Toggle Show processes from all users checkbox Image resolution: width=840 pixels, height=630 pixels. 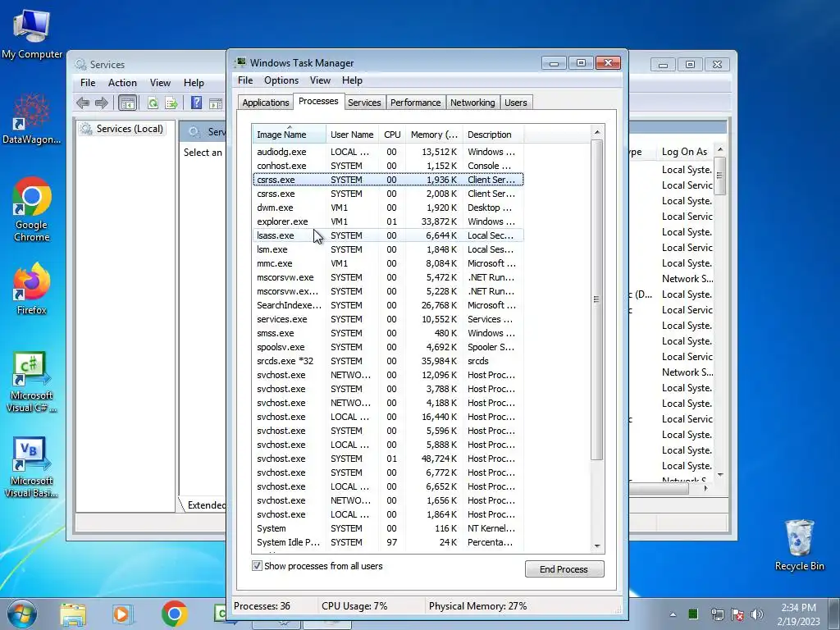coord(257,566)
